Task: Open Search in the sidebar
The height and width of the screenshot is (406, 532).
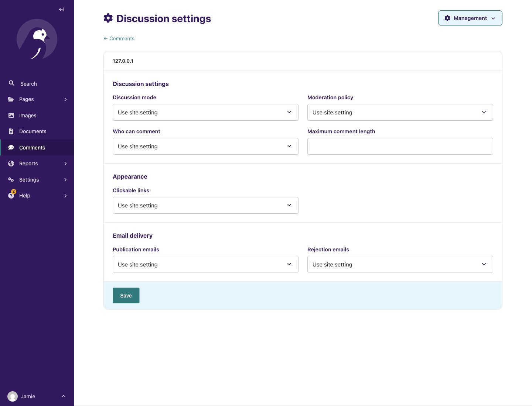Action: 37,83
